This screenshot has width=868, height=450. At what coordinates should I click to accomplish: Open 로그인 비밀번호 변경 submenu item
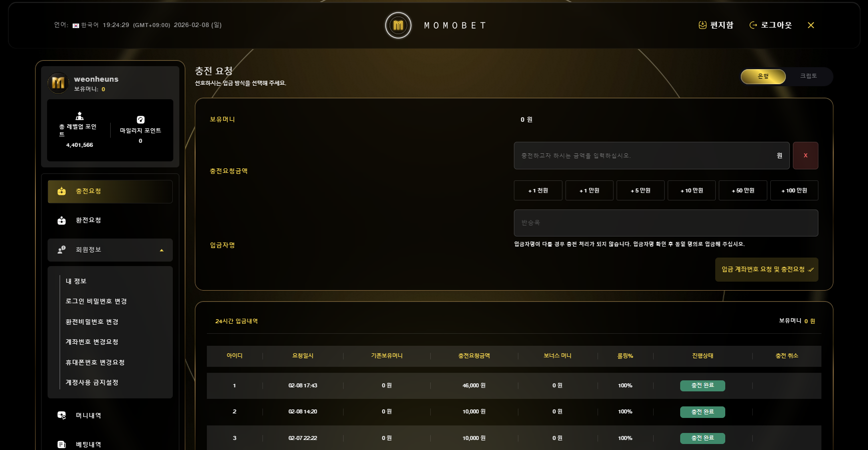coord(96,301)
